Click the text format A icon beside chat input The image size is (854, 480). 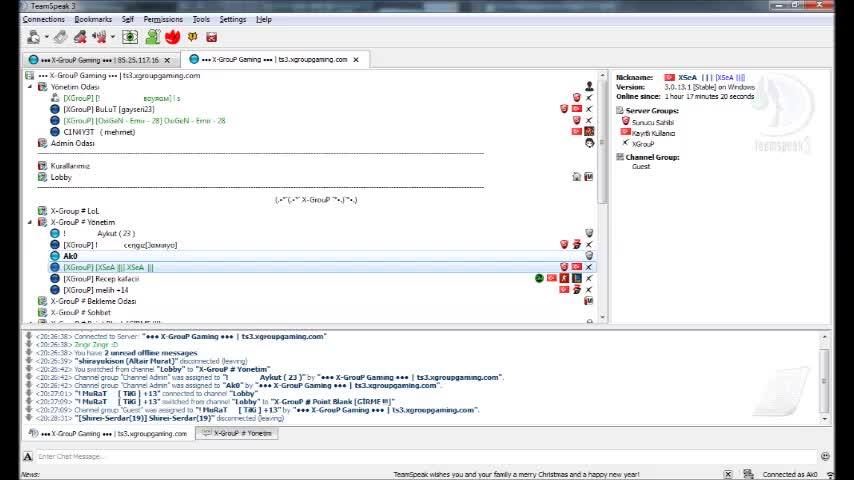coord(28,457)
